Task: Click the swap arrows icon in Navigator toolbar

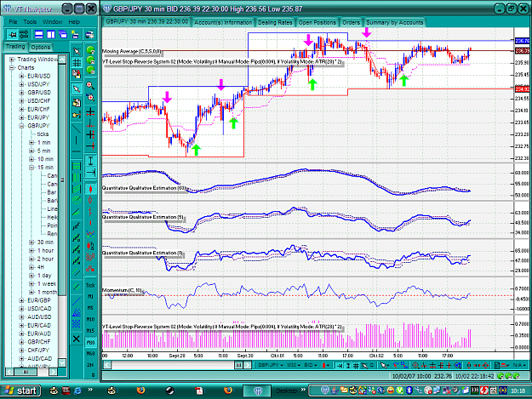Action: point(24,34)
